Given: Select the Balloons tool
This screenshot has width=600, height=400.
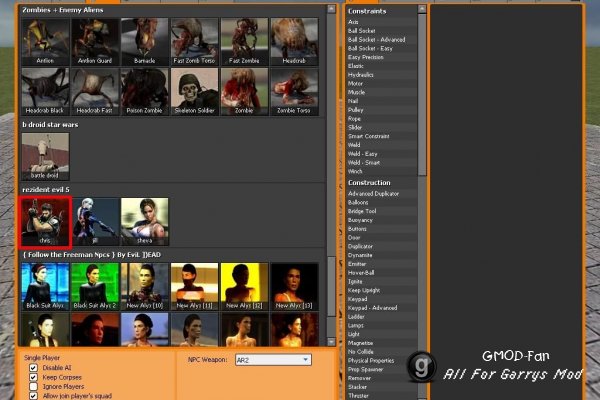Looking at the screenshot, I should (382, 202).
